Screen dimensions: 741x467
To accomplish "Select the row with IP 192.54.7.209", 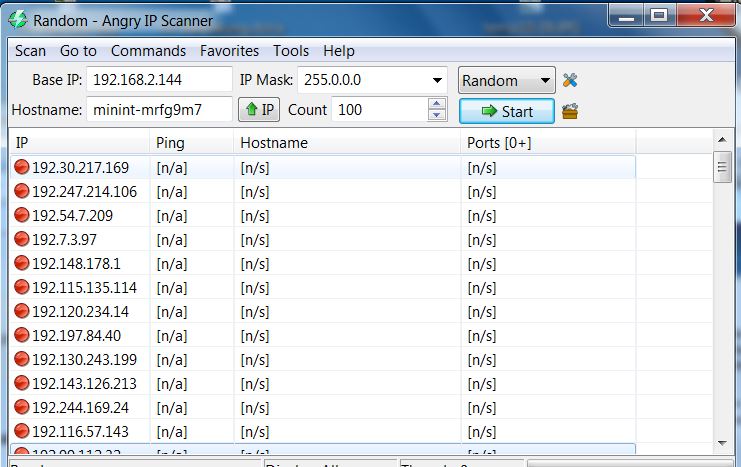I will (323, 216).
